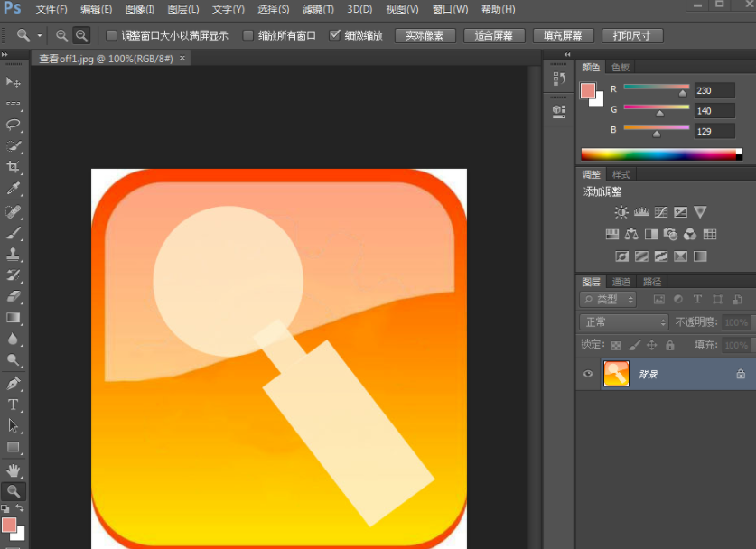The height and width of the screenshot is (549, 756).
Task: Click the R value input field
Action: point(714,90)
